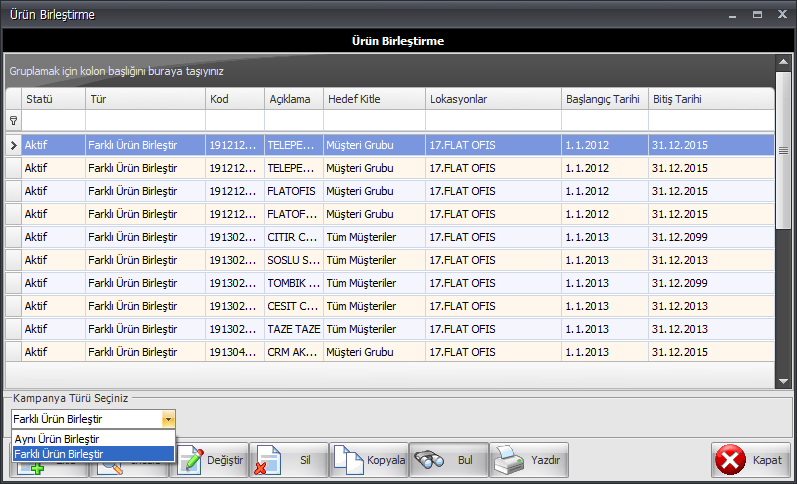Screen dimensions: 797x484
Task: Click the Değiştir (edit) pencil button
Action: pyautogui.click(x=208, y=460)
